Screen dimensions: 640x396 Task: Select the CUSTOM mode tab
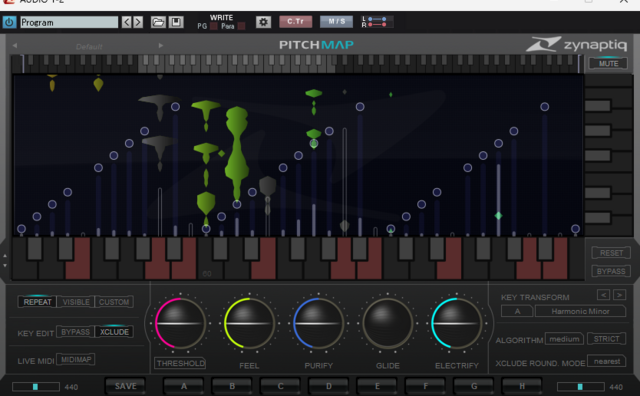[114, 302]
